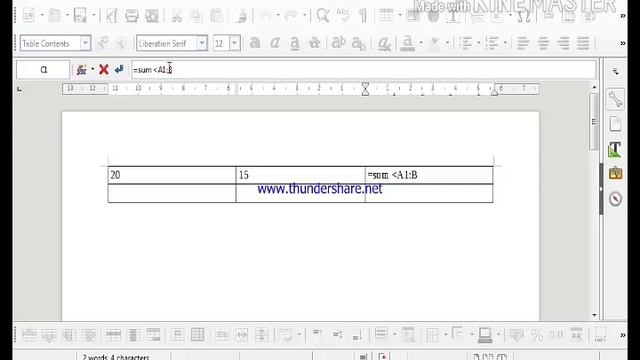Viewport: 640px width, 360px height.
Task: Click the Insert Table icon
Action: click(x=386, y=16)
